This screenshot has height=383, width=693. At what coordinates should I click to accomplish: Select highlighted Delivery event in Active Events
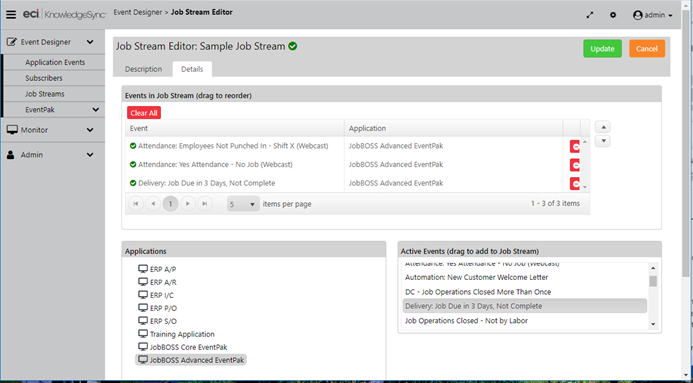coord(525,306)
